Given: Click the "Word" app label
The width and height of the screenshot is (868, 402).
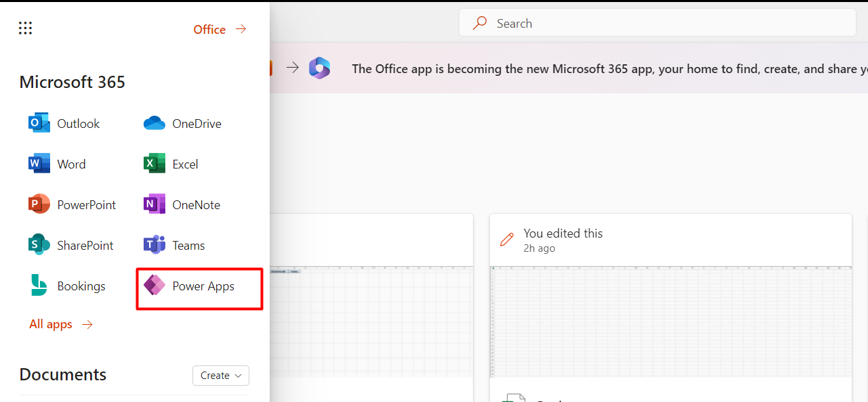Looking at the screenshot, I should coord(71,164).
